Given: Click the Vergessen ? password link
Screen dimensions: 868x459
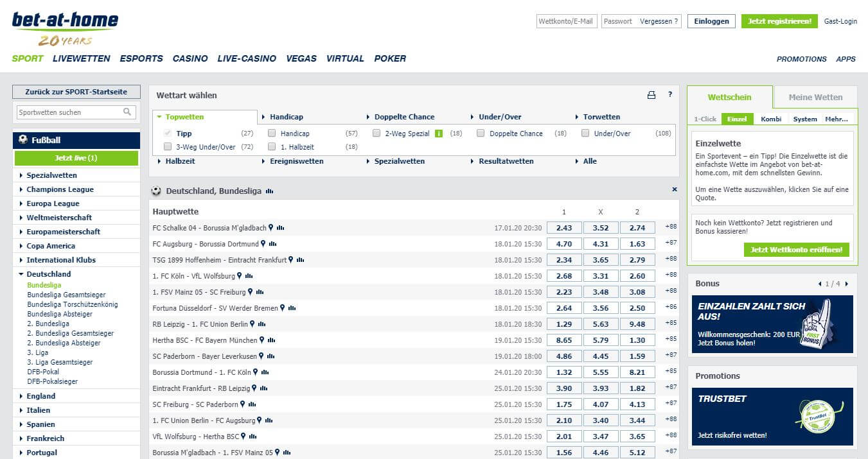Looking at the screenshot, I should 659,21.
